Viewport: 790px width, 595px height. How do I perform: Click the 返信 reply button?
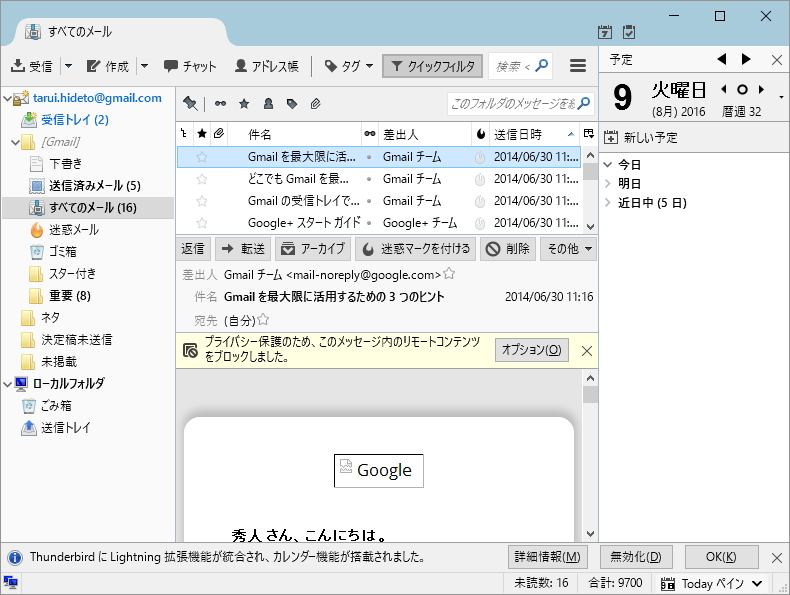[x=193, y=249]
